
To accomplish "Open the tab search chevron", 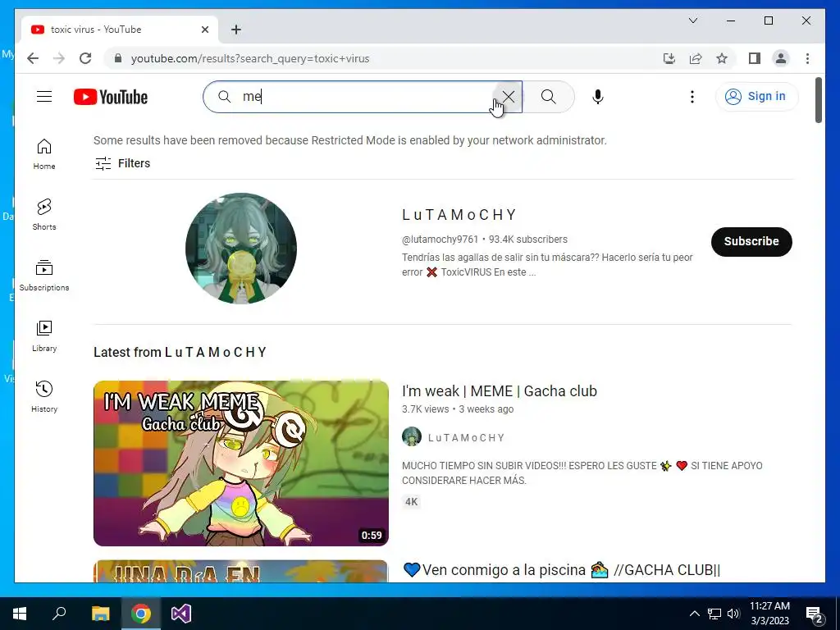I will [692, 21].
